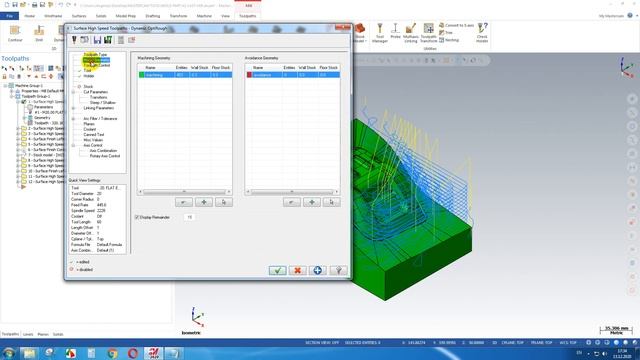Screen dimensions: 640x360
Task: Switch to the View ribbon tab
Action: [x=225, y=16]
